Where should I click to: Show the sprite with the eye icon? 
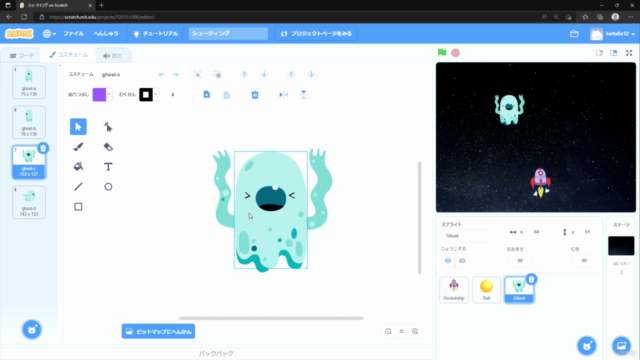tap(448, 260)
